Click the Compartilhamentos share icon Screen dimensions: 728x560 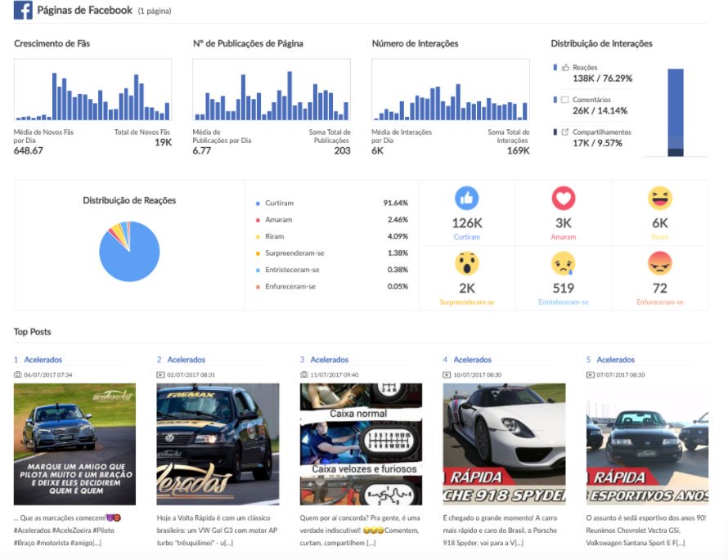click(x=565, y=132)
